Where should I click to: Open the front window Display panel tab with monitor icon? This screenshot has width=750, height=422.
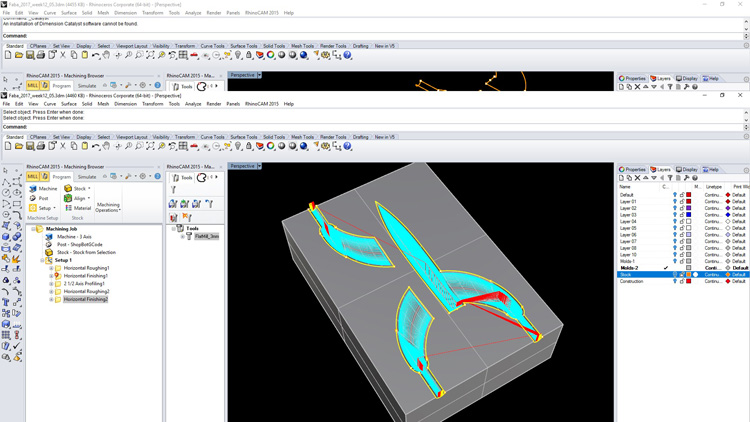(687, 169)
